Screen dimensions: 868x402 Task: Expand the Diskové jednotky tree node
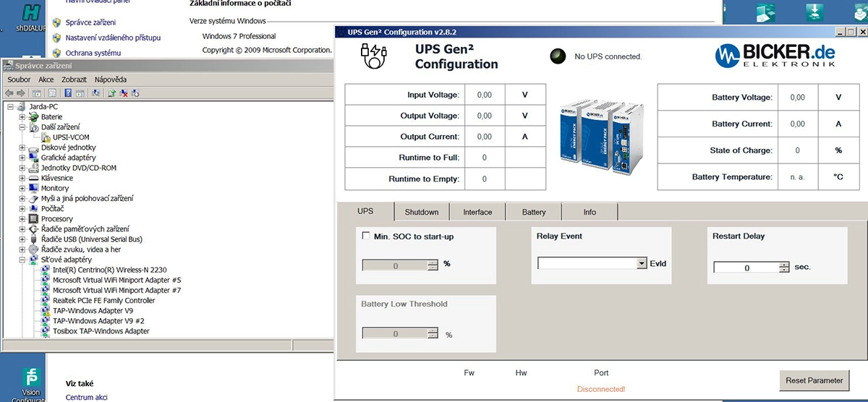click(x=22, y=147)
